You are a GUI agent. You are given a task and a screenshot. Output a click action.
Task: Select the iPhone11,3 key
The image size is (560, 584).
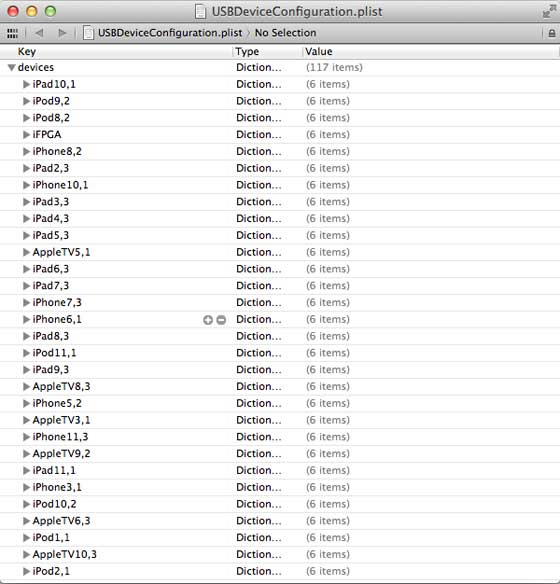coord(60,437)
